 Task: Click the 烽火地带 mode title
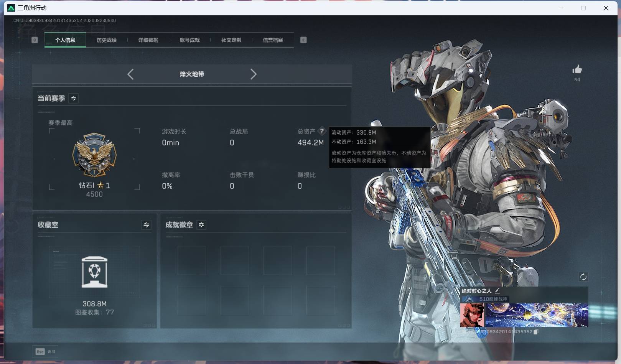[x=192, y=74]
